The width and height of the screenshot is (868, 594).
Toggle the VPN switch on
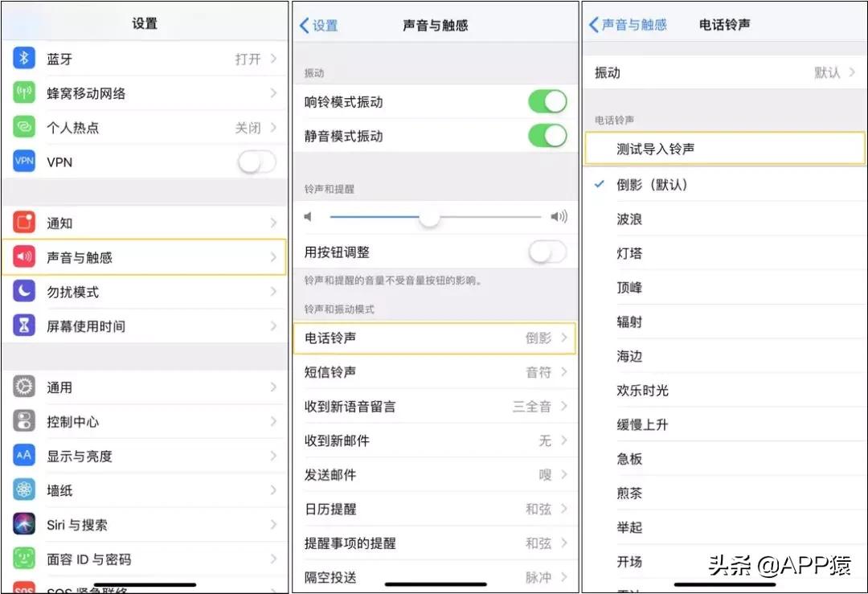coord(256,162)
